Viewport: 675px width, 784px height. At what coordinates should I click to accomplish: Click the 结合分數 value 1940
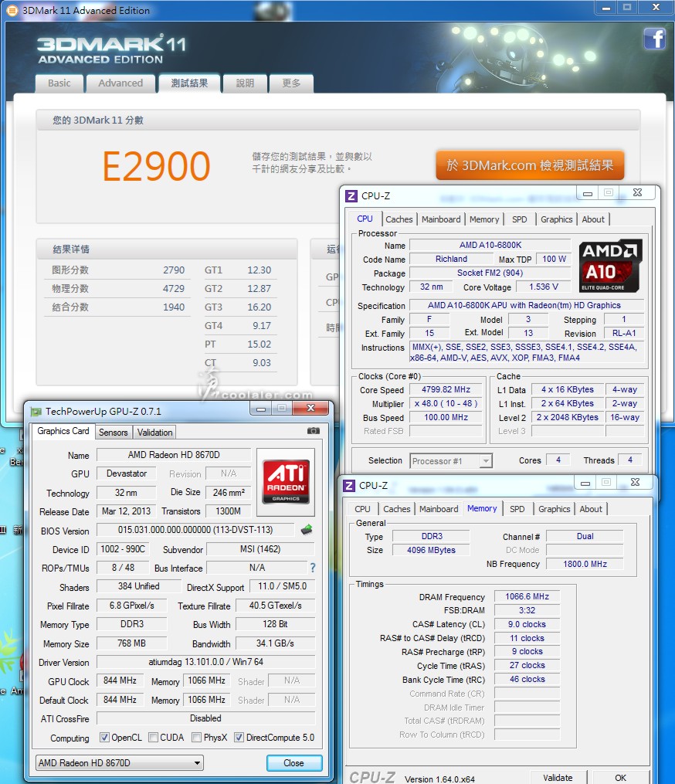point(174,307)
